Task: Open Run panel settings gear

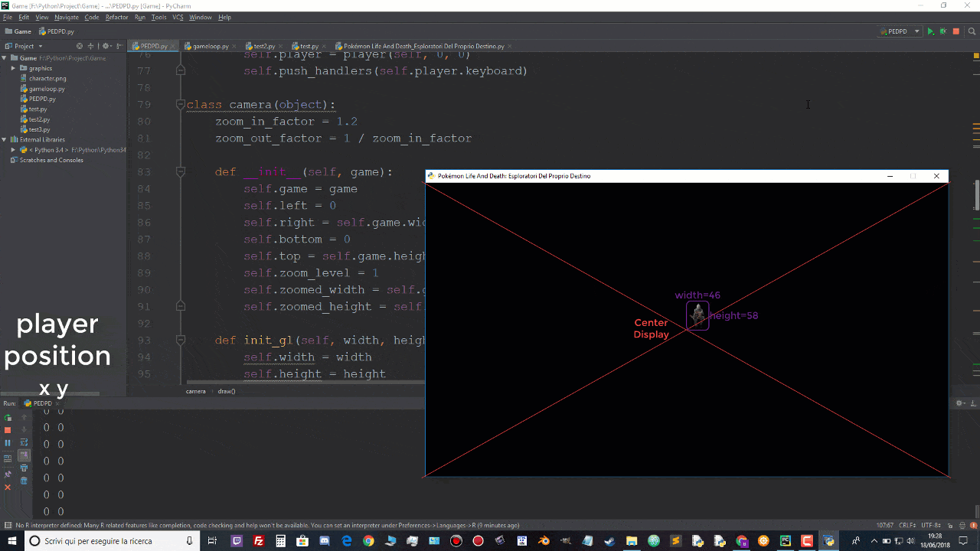Action: point(960,403)
